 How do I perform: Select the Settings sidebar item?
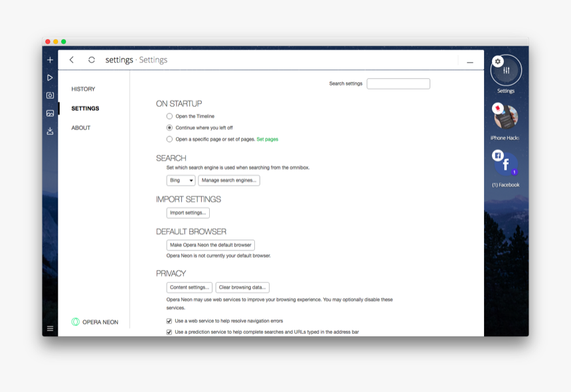pyautogui.click(x=85, y=108)
